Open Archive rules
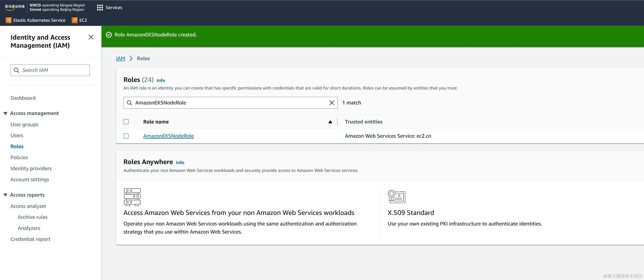This screenshot has width=644, height=280. (x=33, y=217)
